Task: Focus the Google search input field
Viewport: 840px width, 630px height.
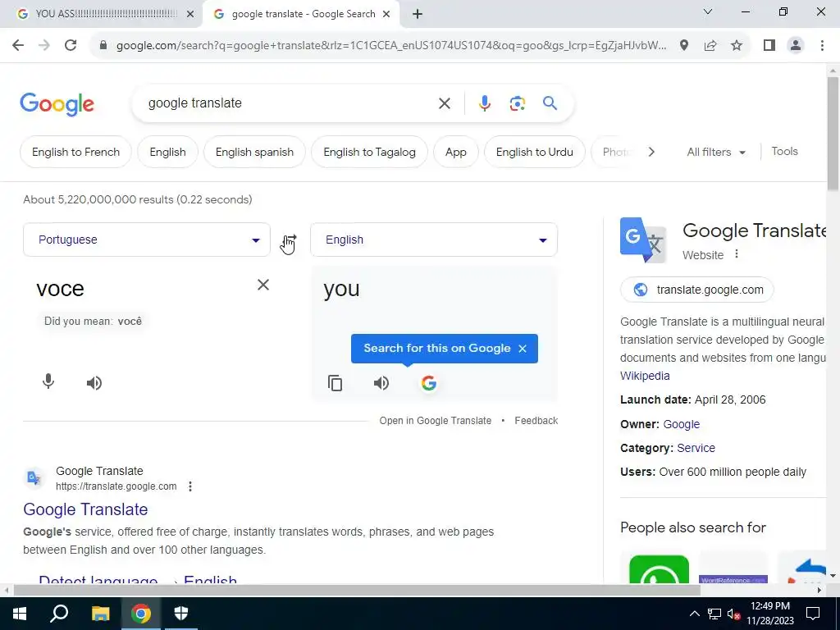Action: [x=290, y=103]
